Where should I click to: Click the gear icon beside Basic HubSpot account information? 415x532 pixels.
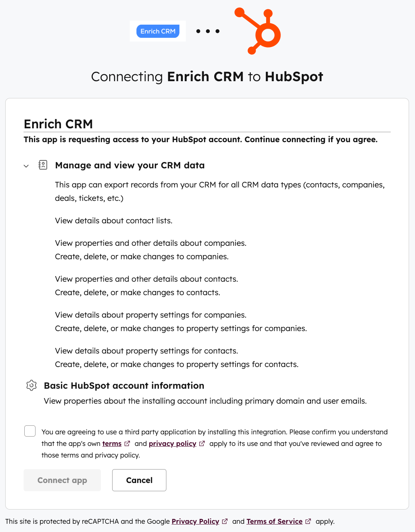(x=31, y=385)
